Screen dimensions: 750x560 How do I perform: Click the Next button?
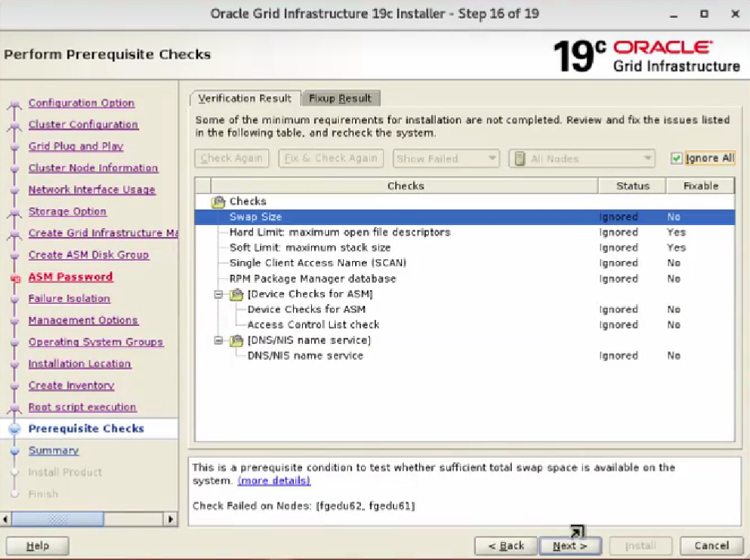[x=569, y=546]
